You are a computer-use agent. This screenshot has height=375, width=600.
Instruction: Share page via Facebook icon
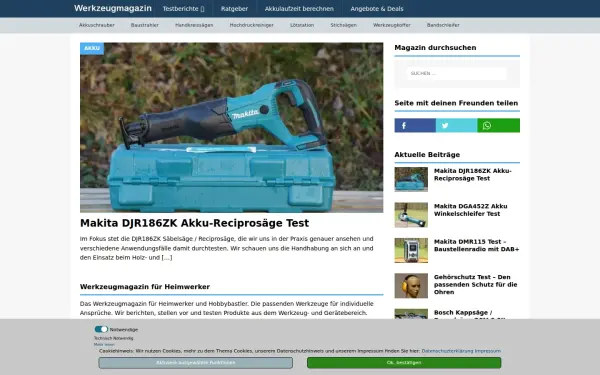click(415, 126)
